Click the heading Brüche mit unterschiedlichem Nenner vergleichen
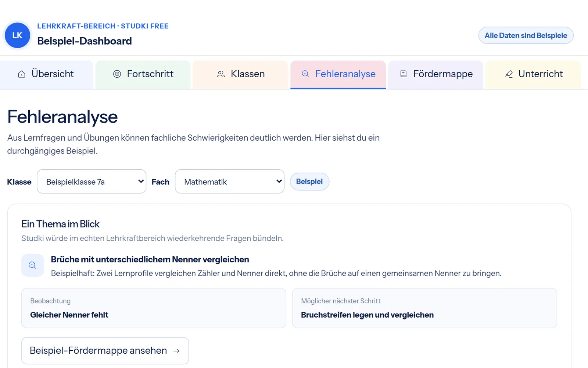 click(x=150, y=259)
